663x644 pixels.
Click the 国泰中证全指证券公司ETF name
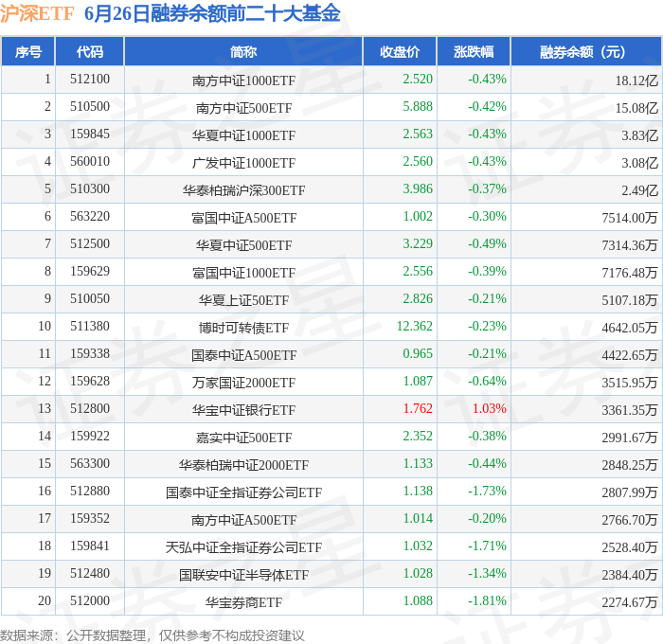pyautogui.click(x=243, y=492)
